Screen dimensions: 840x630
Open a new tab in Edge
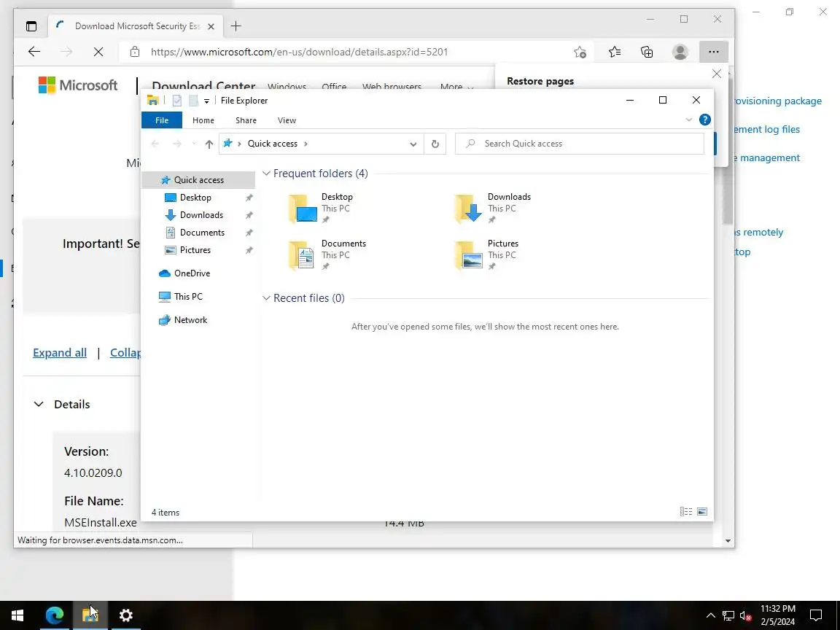click(236, 26)
